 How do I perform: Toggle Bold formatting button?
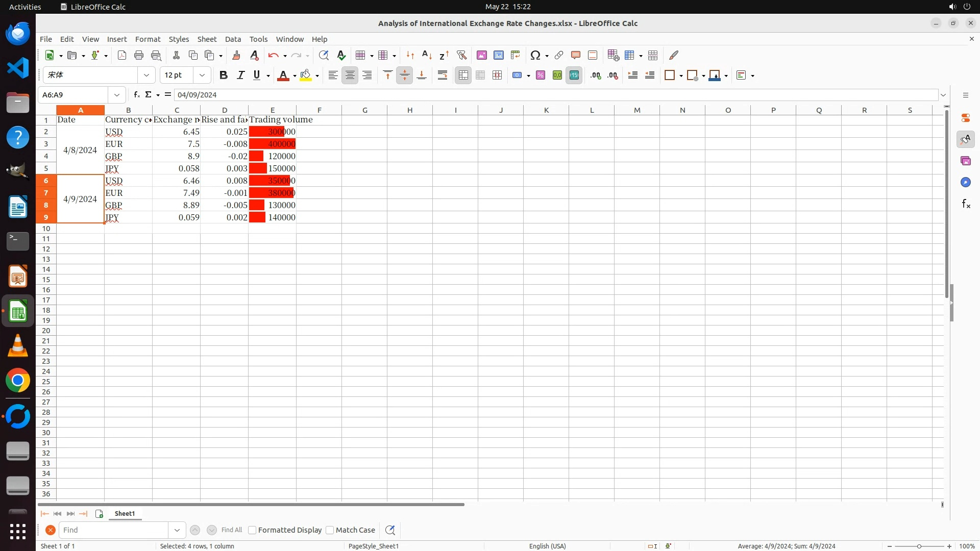[223, 76]
